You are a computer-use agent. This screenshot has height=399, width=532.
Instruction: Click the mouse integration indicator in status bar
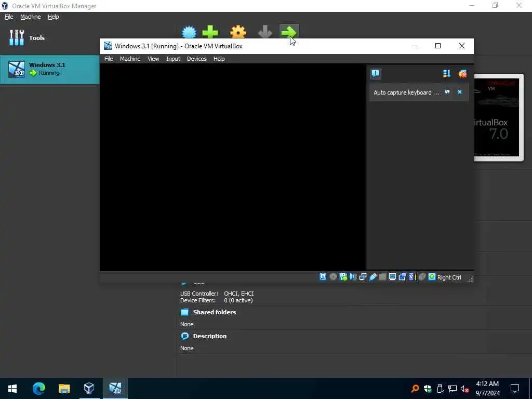pyautogui.click(x=422, y=277)
